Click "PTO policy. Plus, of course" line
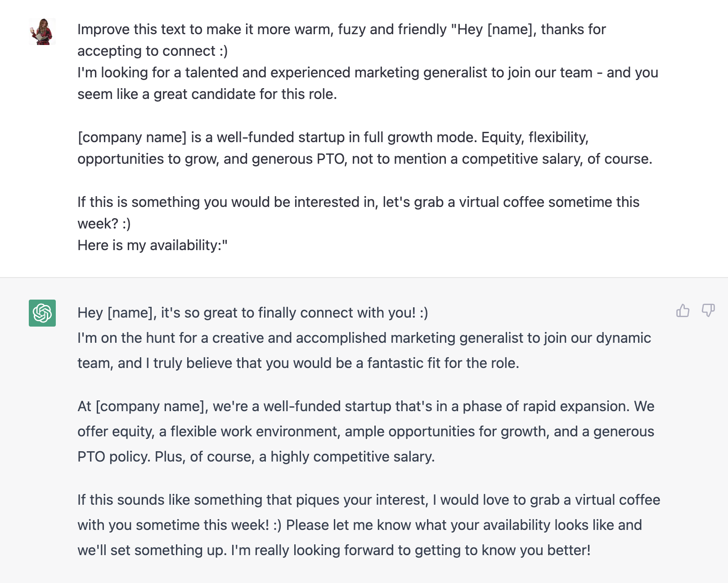This screenshot has height=583, width=728. coord(256,457)
